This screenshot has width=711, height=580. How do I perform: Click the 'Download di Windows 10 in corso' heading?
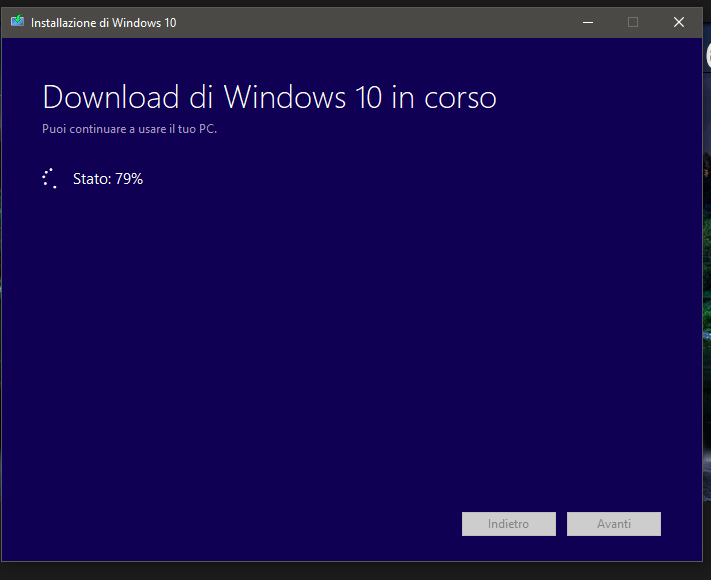click(x=269, y=97)
